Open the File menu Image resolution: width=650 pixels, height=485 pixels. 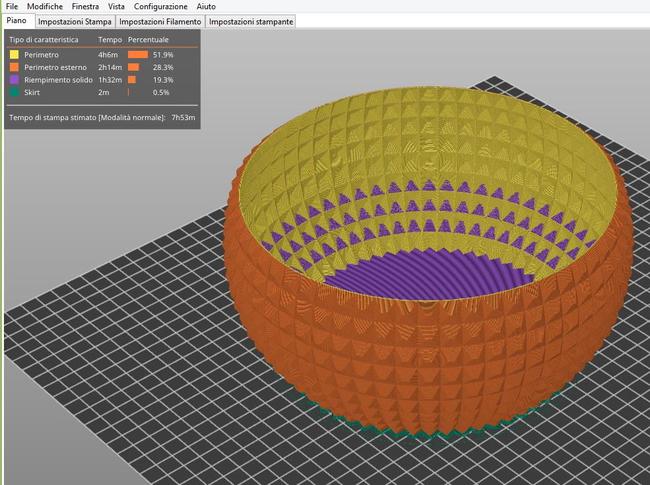(11, 6)
